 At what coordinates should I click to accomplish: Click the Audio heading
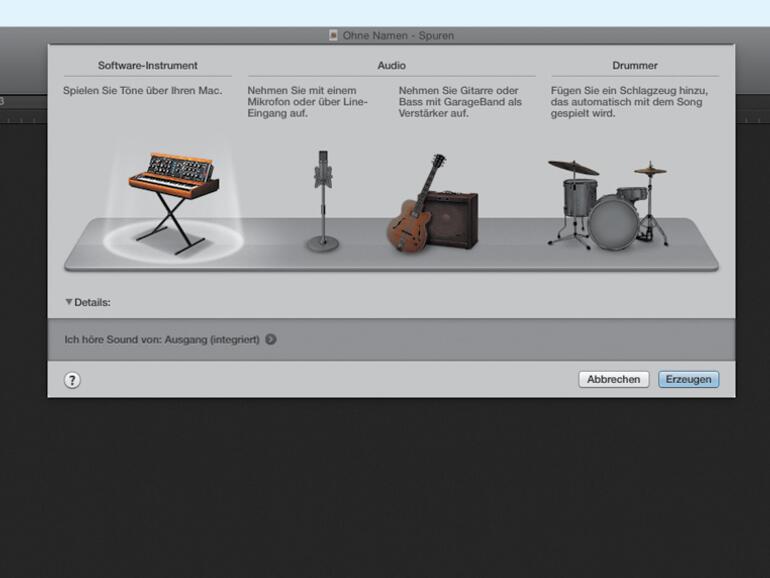tap(391, 65)
